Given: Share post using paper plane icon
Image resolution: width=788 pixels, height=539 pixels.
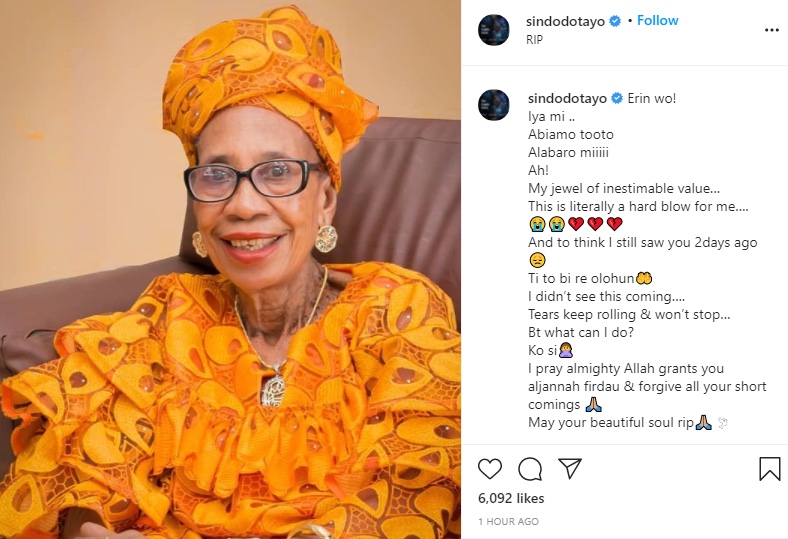Looking at the screenshot, I should [570, 469].
